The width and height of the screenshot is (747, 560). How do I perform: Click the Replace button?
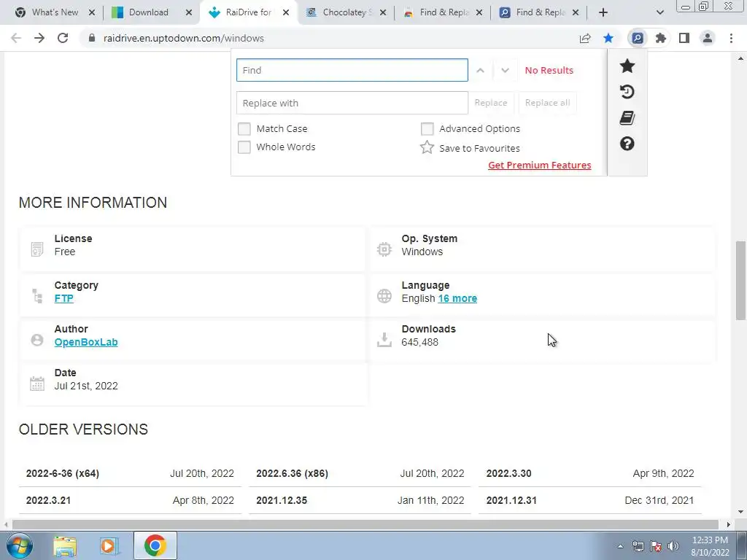(x=491, y=103)
